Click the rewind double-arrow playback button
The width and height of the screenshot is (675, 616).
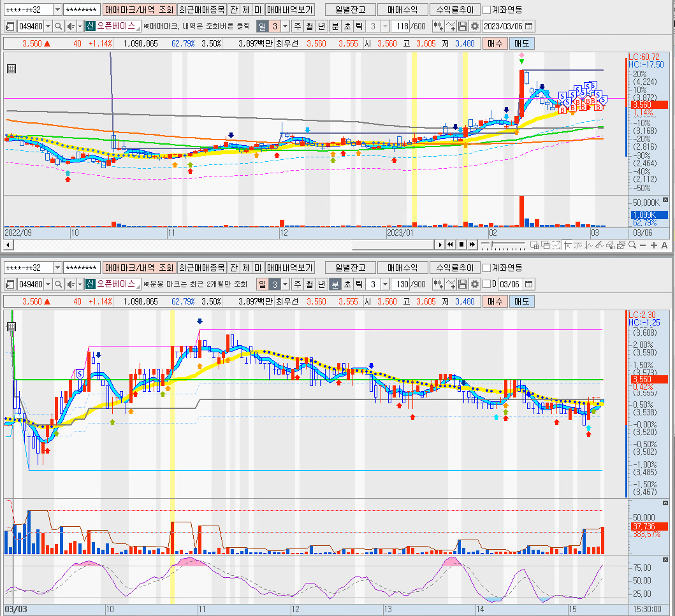450,245
